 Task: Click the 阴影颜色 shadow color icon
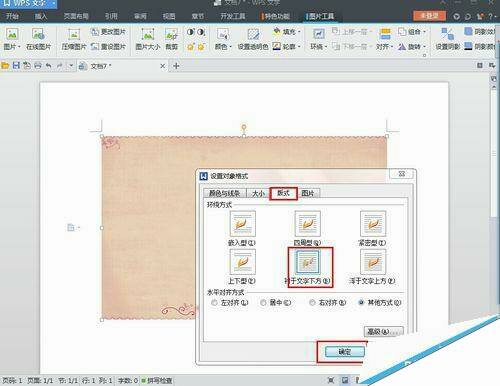tap(468, 46)
